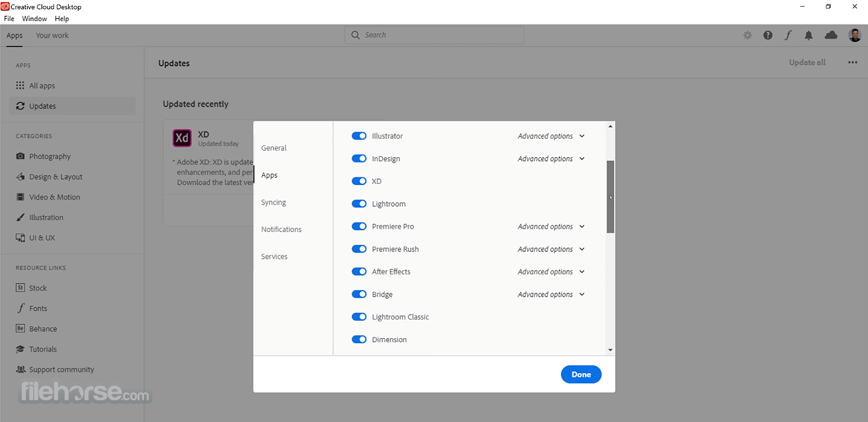Expand Advanced options for Bridge
The width and height of the screenshot is (868, 422).
[551, 294]
